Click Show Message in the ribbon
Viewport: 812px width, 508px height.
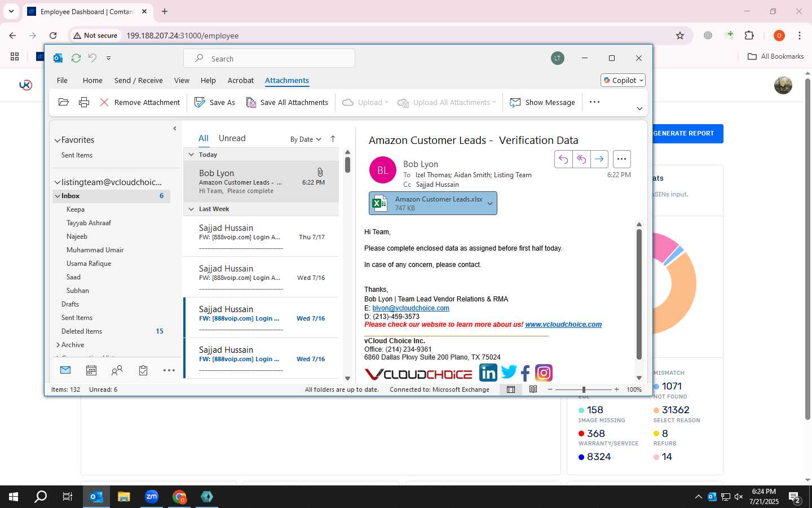pos(542,102)
